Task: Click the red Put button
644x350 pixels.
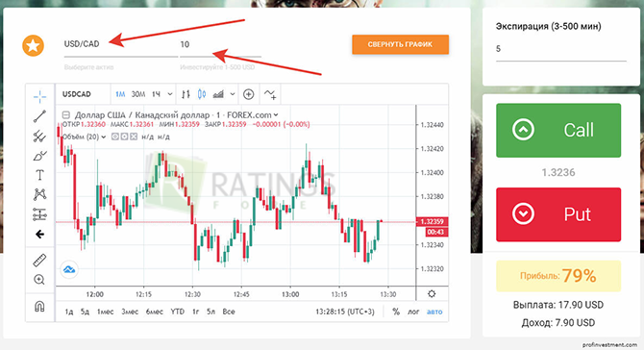Action: coord(558,214)
